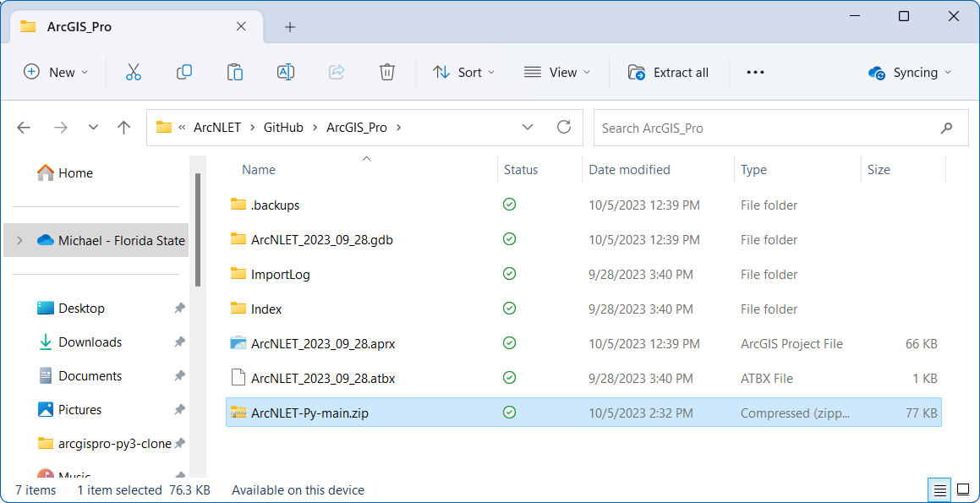
Task: Click the Paste clipboard icon
Action: (235, 73)
